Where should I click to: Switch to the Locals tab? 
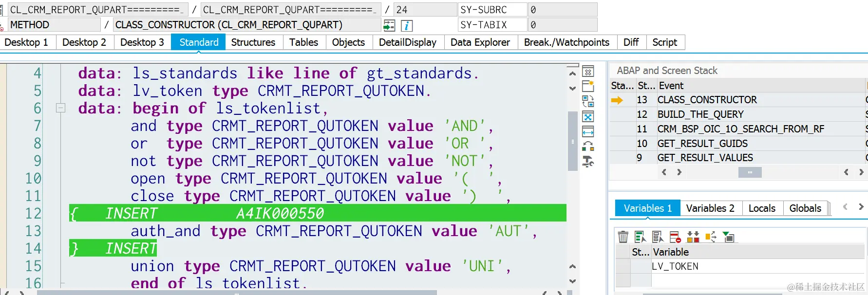click(x=762, y=208)
